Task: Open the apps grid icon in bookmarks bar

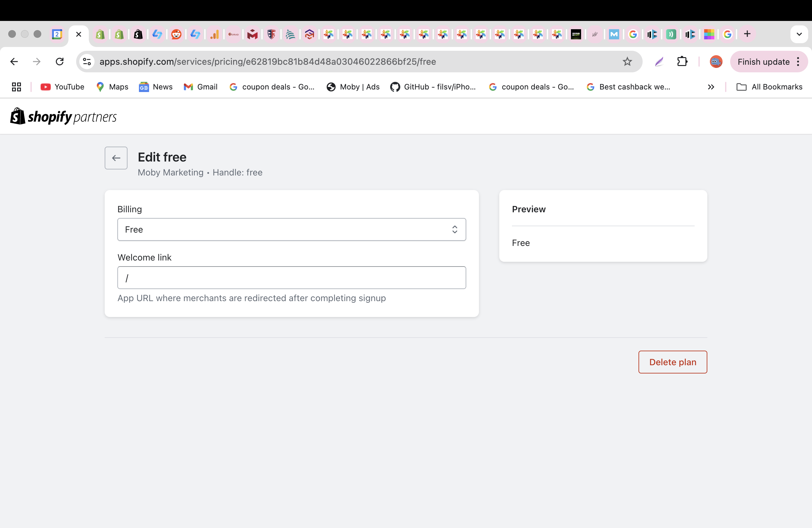Action: [x=16, y=87]
